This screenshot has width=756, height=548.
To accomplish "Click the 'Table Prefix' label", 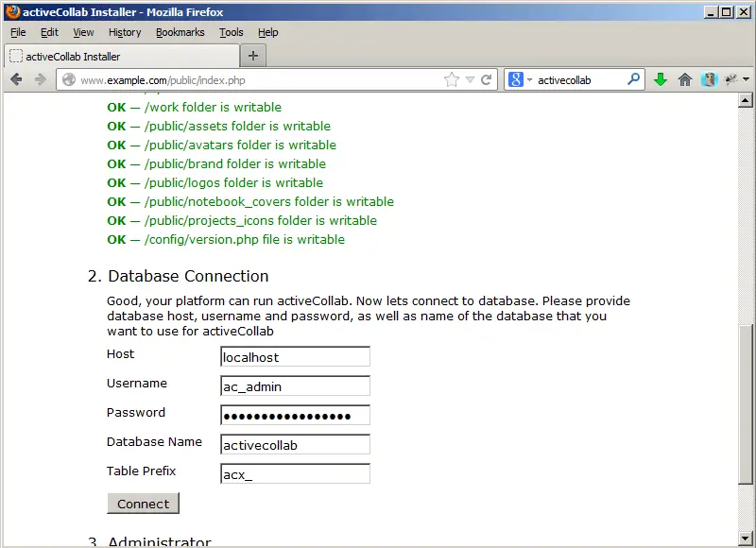I will pos(141,471).
